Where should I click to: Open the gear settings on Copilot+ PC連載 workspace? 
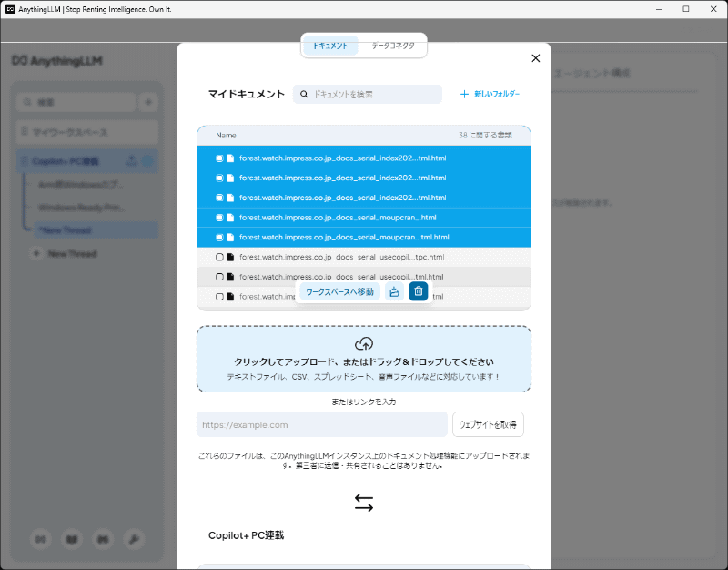tap(147, 161)
